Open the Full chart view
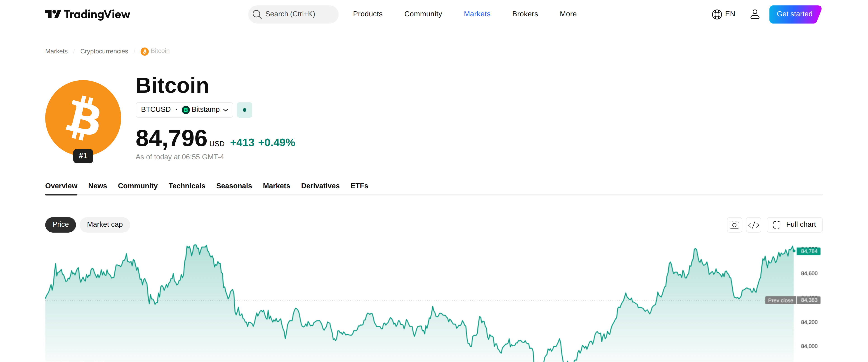Image resolution: width=868 pixels, height=362 pixels. click(795, 225)
